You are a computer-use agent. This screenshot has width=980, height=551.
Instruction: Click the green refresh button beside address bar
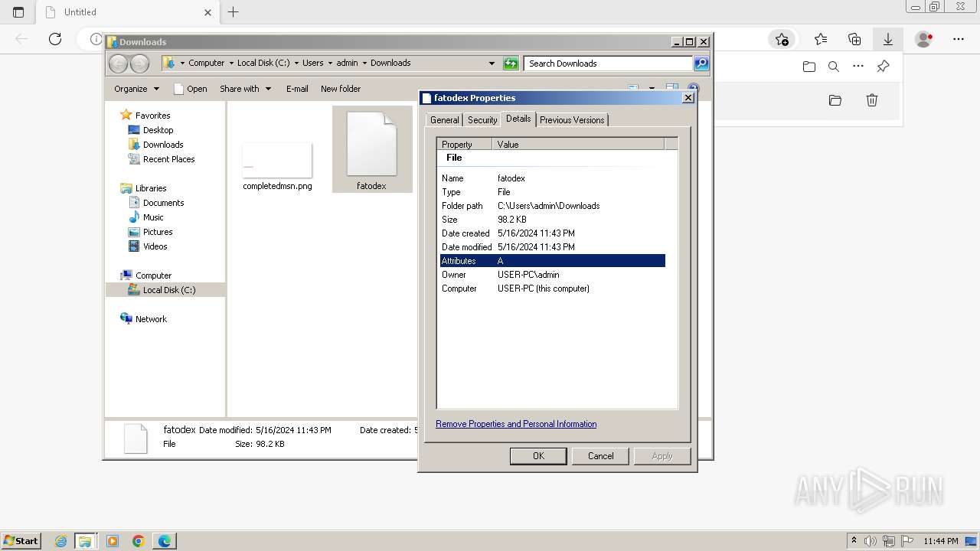tap(511, 64)
